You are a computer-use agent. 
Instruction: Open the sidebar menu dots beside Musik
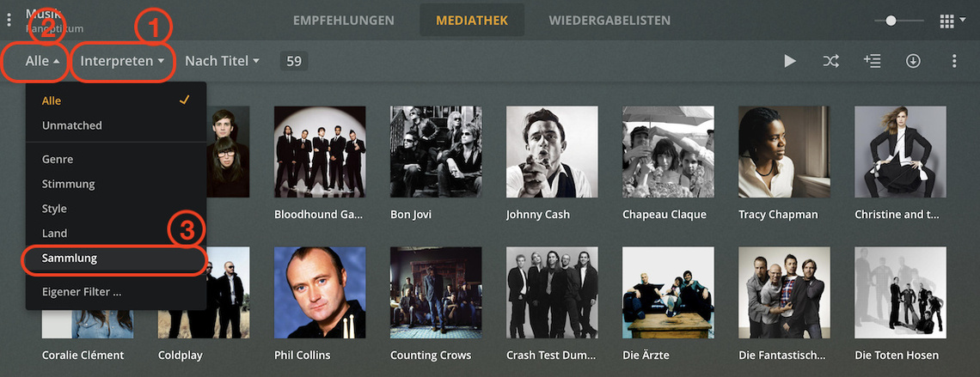(9, 20)
